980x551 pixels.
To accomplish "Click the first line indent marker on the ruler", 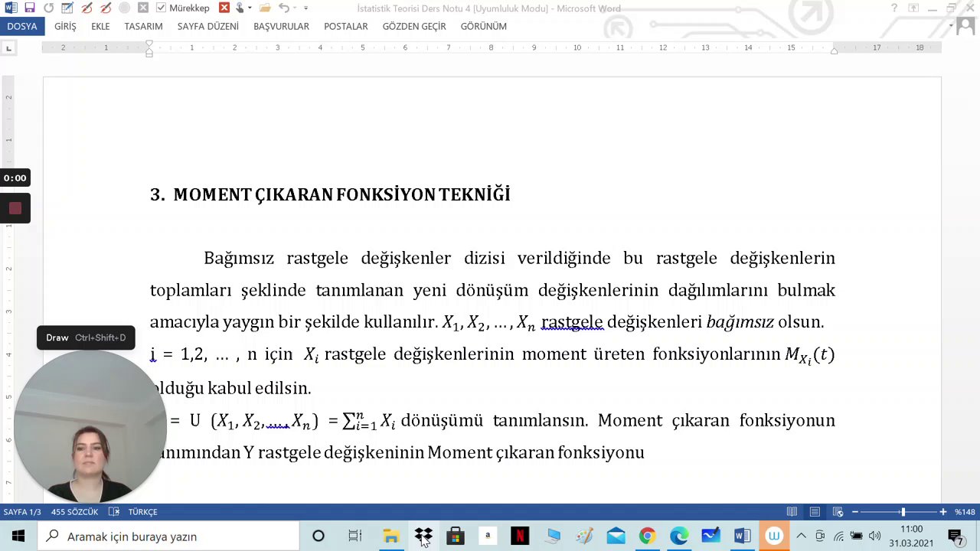I will (149, 44).
